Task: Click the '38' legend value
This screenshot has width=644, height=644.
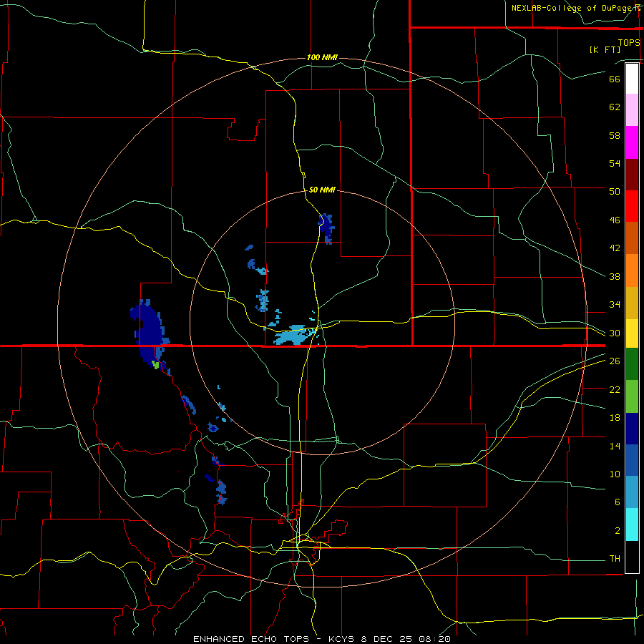Action: click(615, 276)
